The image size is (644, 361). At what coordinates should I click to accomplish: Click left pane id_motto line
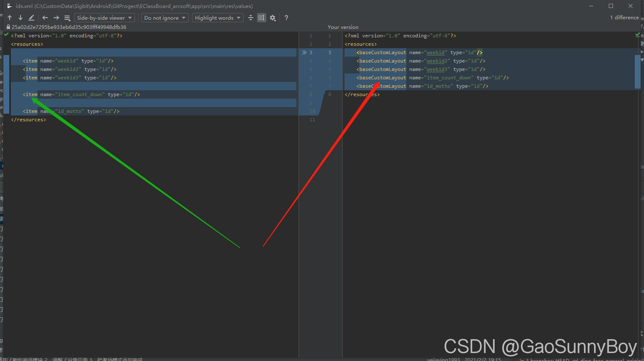(71, 111)
